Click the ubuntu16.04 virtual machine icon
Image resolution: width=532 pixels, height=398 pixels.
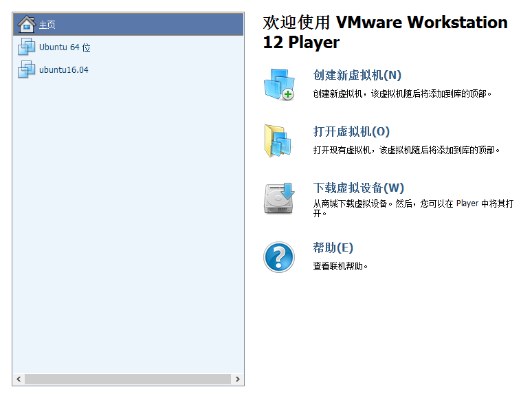tap(26, 69)
